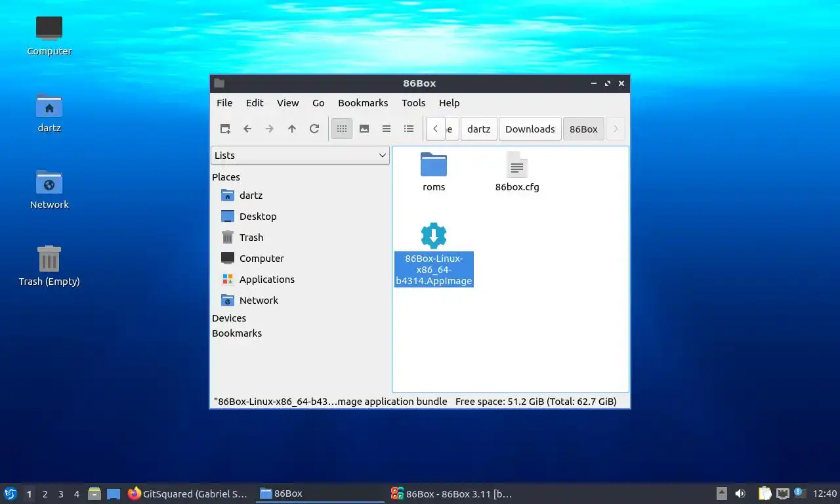Open the Lists side pane dropdown

[x=301, y=156]
